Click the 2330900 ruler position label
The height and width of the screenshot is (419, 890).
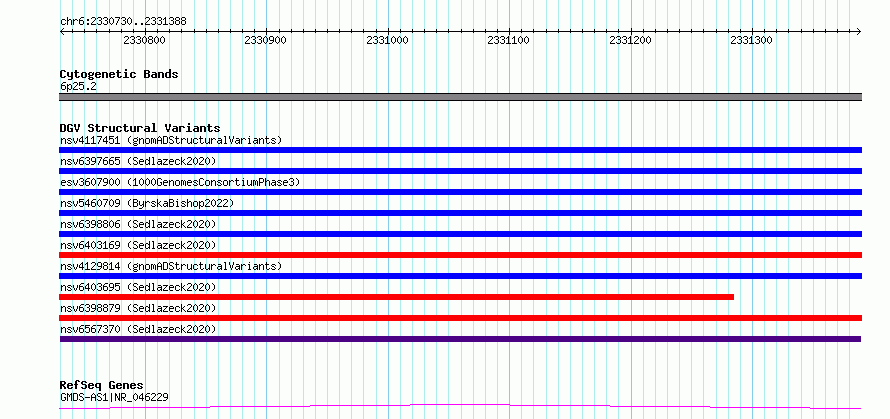pos(266,41)
